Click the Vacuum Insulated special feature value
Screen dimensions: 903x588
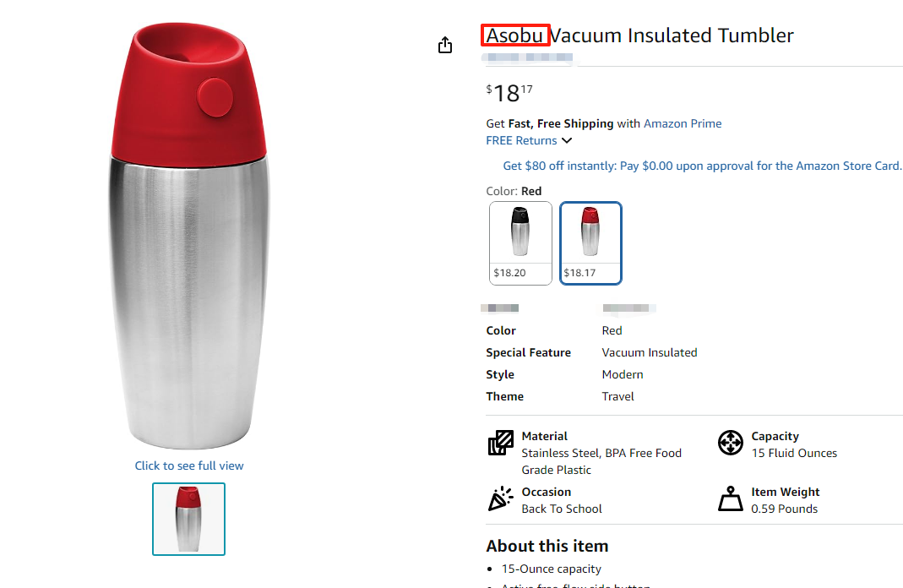coord(649,352)
